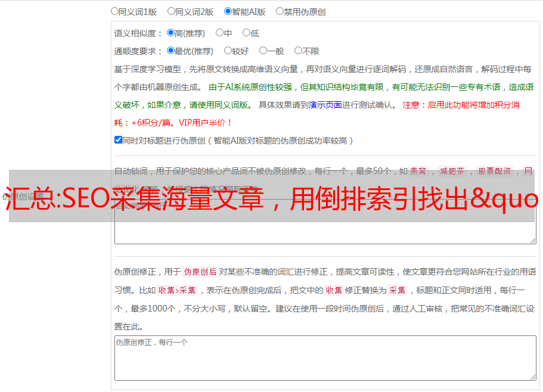Set 语义相似度 to 高(推荐)
This screenshot has height=392, width=543.
170,33
